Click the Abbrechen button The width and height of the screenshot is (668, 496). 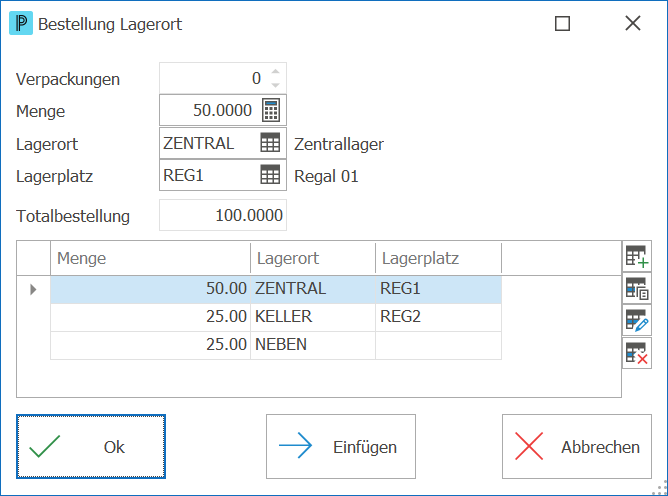(577, 447)
